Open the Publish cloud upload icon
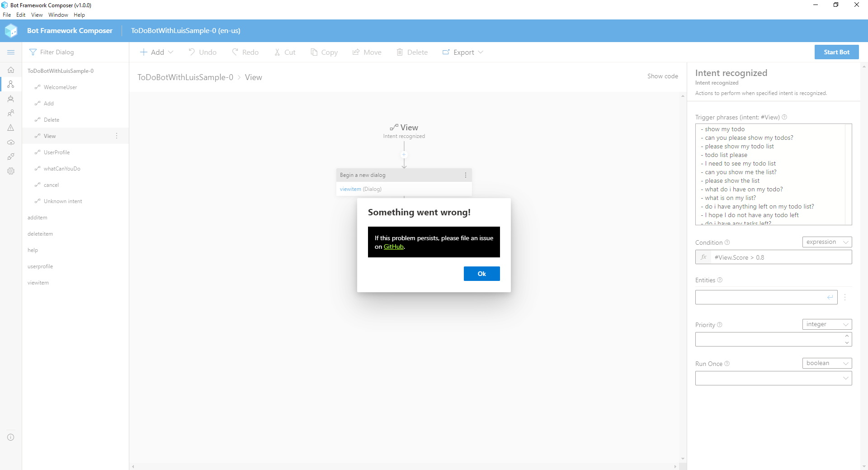The image size is (868, 470). click(11, 142)
